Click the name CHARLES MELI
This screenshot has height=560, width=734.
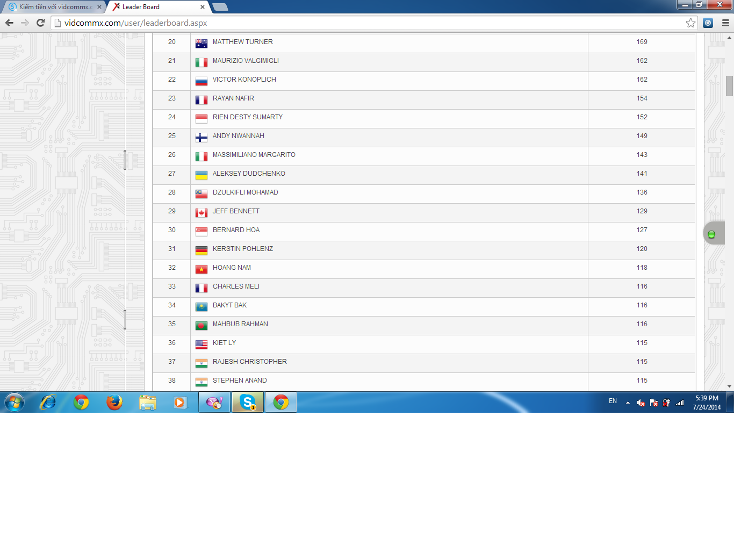[x=236, y=286]
